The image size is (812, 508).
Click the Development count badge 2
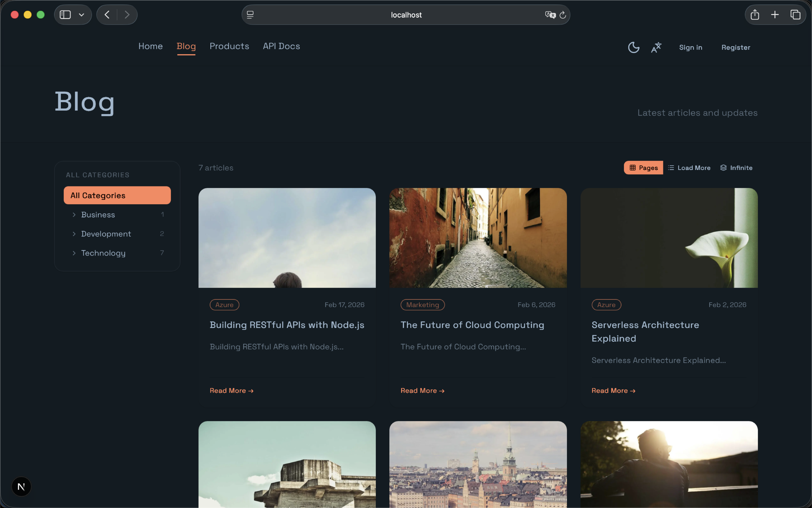click(x=162, y=234)
